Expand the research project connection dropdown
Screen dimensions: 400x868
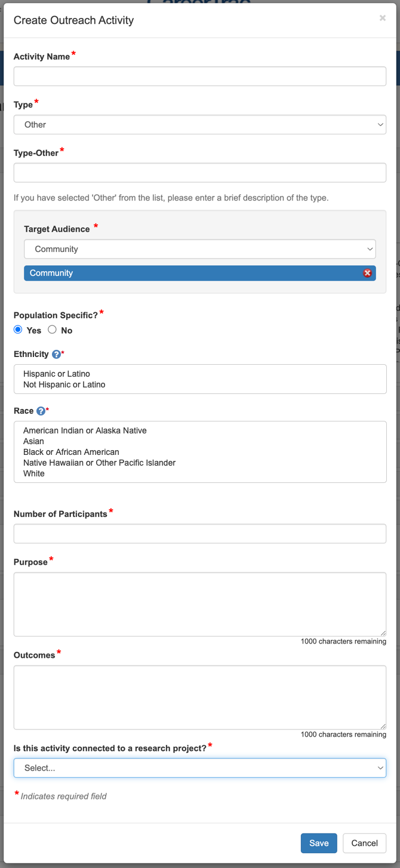click(200, 768)
